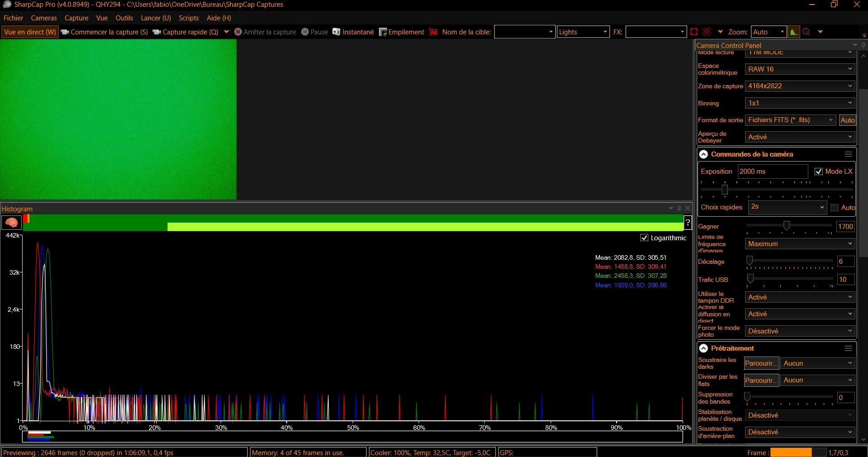Take a snapshot with Instantané
The image size is (868, 457).
point(353,32)
